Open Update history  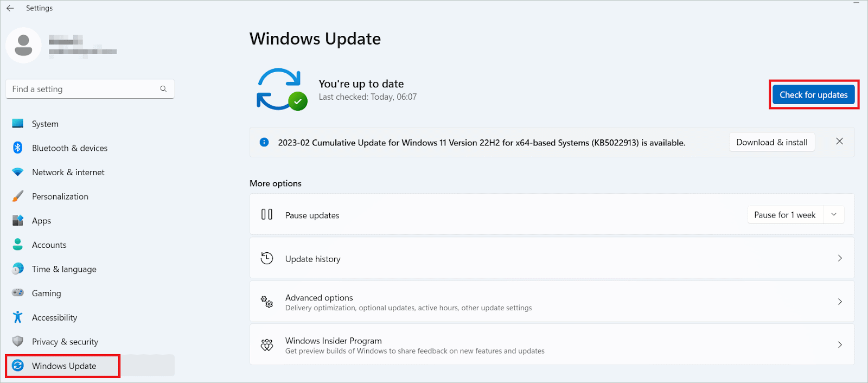552,258
